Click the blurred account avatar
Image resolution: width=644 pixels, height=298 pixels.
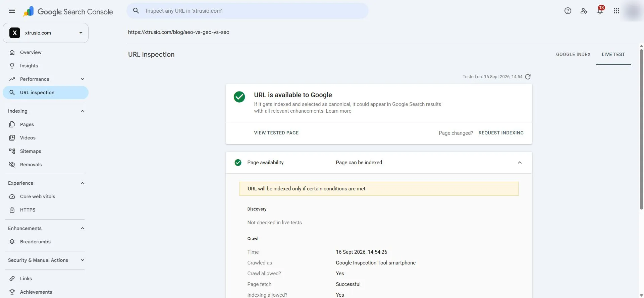point(633,11)
